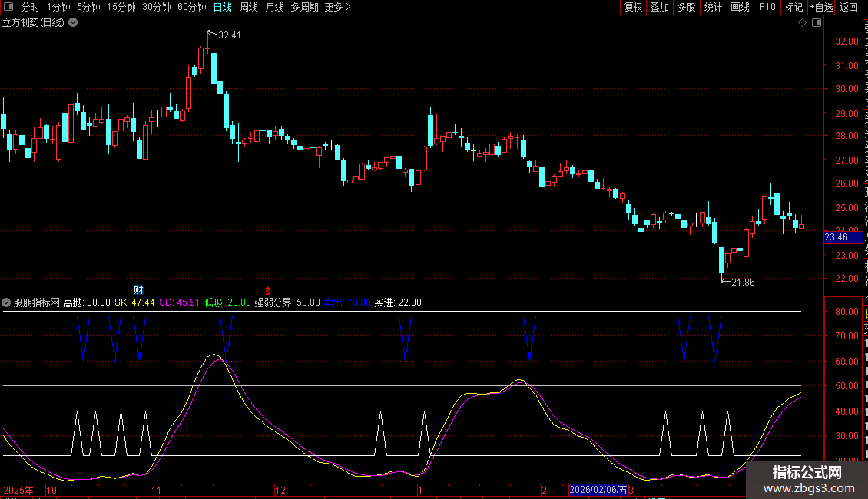This screenshot has height=499, width=868.
Task: Click the blue 财 financial marker
Action: click(139, 289)
